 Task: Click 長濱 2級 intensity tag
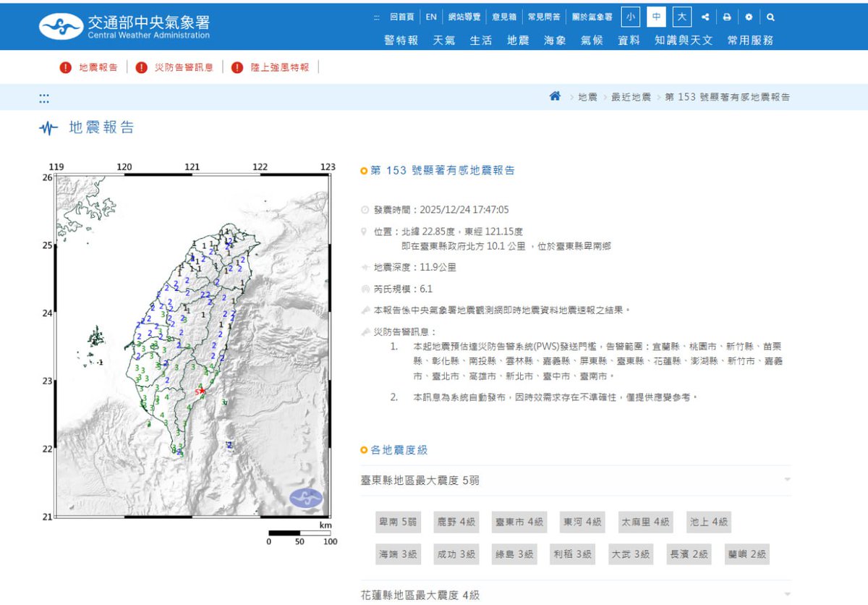click(689, 554)
